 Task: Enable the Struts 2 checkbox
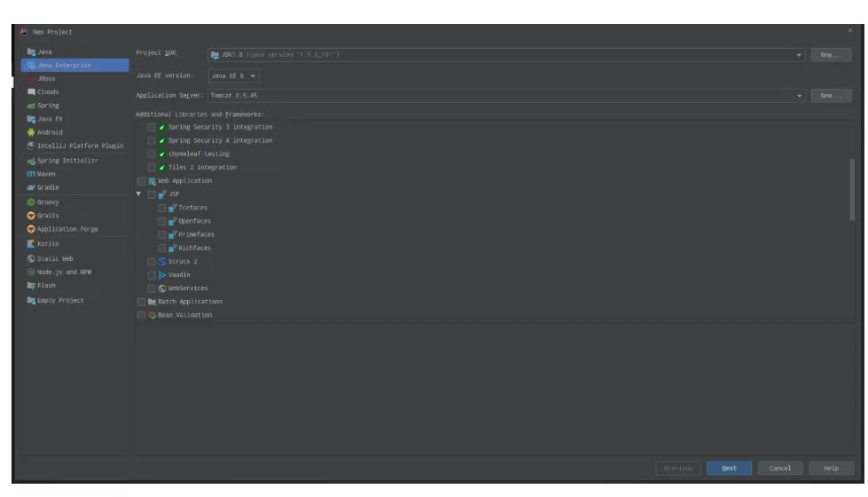[x=151, y=262]
